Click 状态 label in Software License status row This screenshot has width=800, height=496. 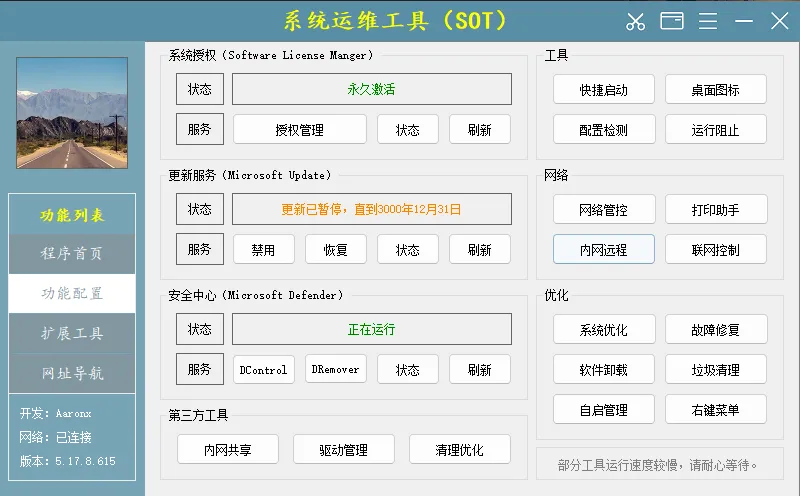[x=200, y=89]
